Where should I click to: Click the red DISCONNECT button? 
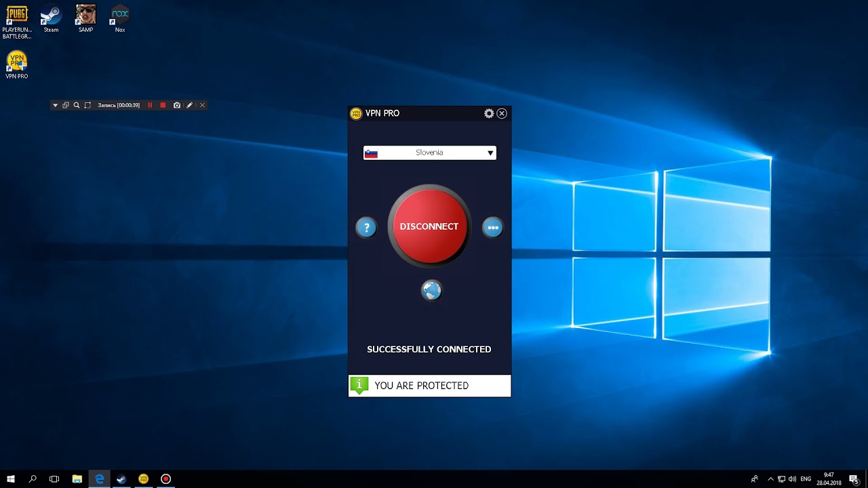tap(429, 226)
